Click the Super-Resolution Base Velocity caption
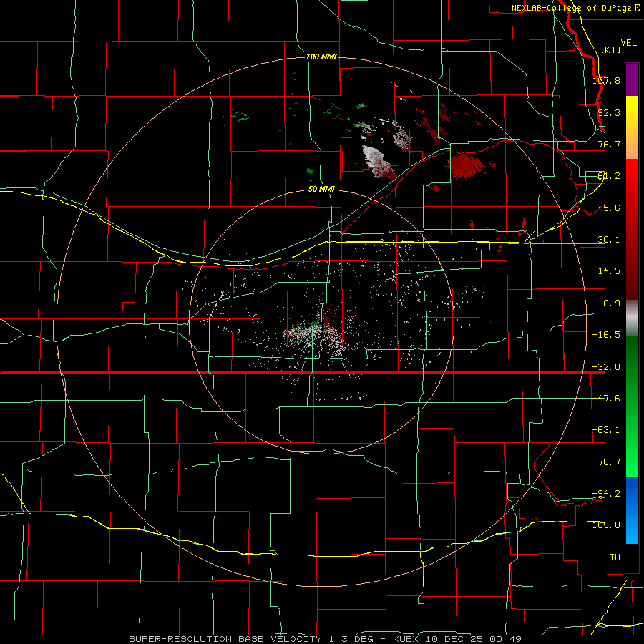This screenshot has width=644, height=644. (326, 639)
